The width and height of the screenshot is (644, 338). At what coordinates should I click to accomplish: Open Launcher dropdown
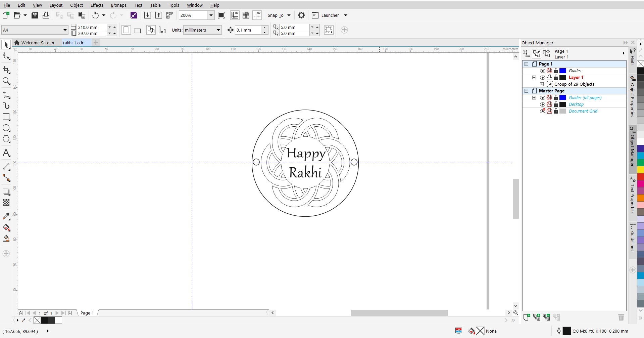[346, 15]
